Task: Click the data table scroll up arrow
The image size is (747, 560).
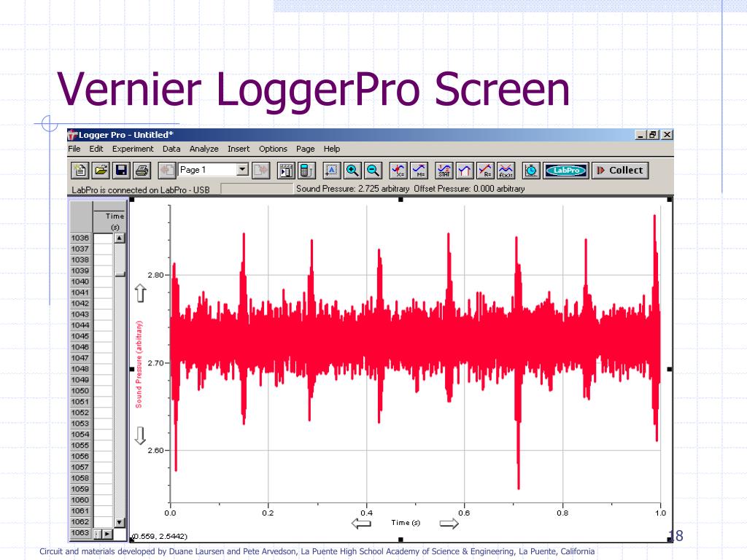Action: coord(120,238)
